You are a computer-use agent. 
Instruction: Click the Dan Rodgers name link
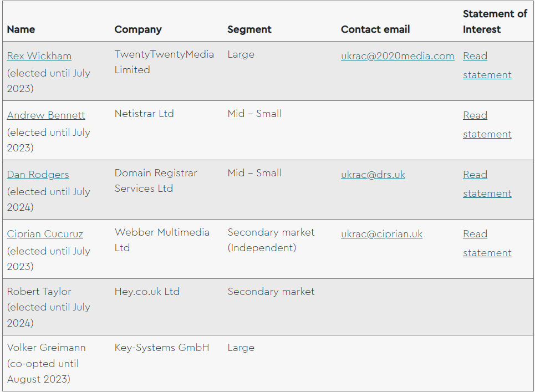pos(38,175)
